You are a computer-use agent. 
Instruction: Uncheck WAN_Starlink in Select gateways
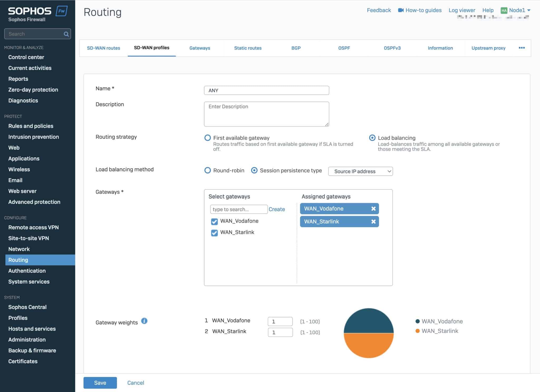pyautogui.click(x=214, y=233)
